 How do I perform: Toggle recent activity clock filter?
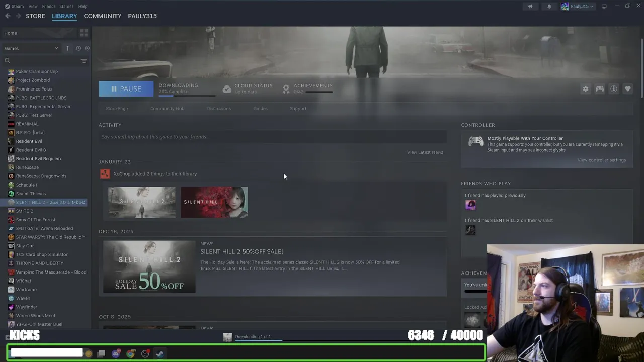coord(78,48)
